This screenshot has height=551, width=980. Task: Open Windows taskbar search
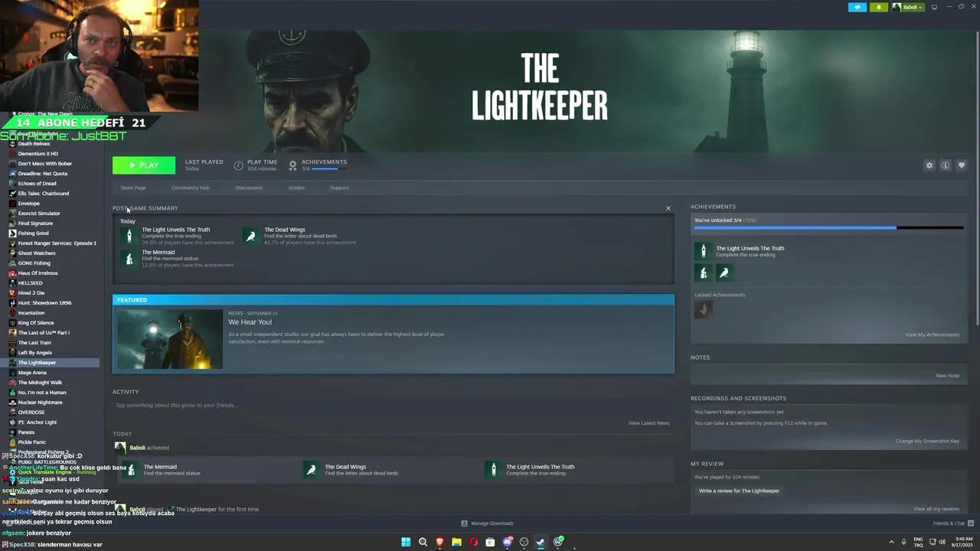click(423, 542)
